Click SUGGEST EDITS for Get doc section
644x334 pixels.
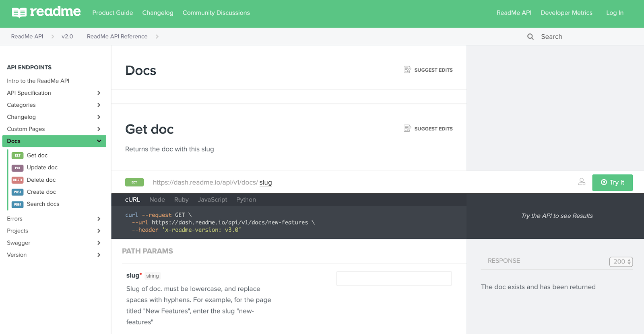click(x=433, y=129)
